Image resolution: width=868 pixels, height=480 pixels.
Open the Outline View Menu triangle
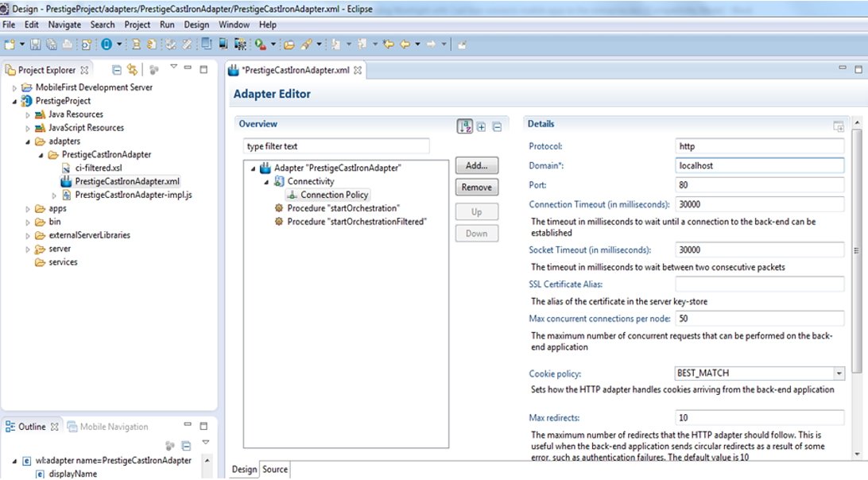[x=205, y=442]
